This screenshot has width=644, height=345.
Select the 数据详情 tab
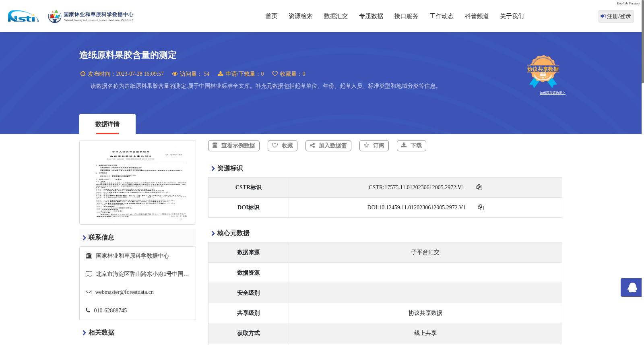[107, 124]
